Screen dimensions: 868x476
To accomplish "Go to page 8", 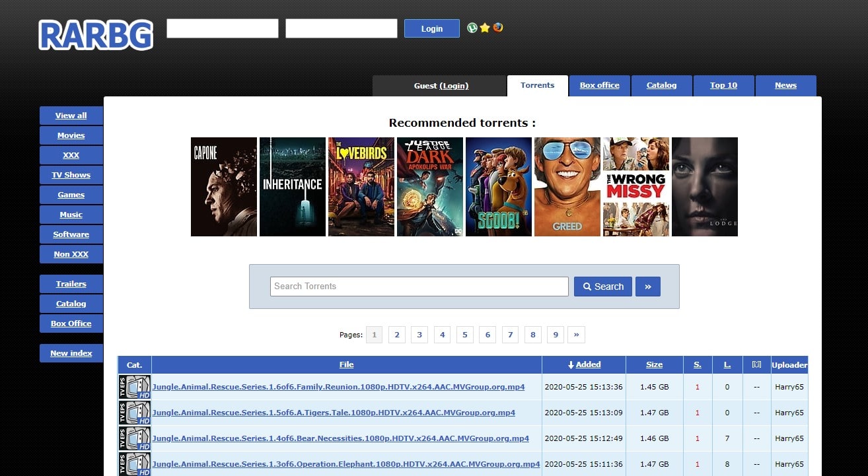I will [x=533, y=335].
